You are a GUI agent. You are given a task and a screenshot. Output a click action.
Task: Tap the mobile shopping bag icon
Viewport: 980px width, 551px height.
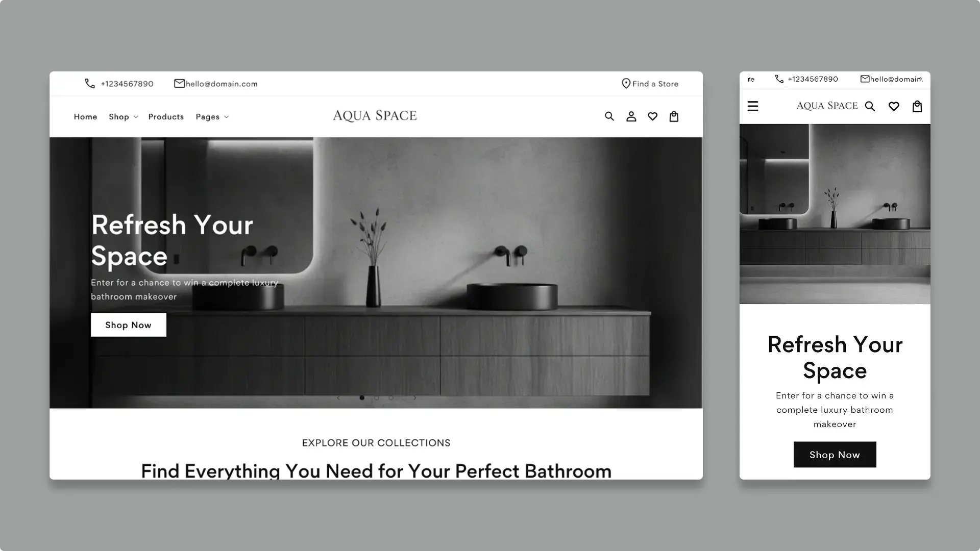pos(917,106)
